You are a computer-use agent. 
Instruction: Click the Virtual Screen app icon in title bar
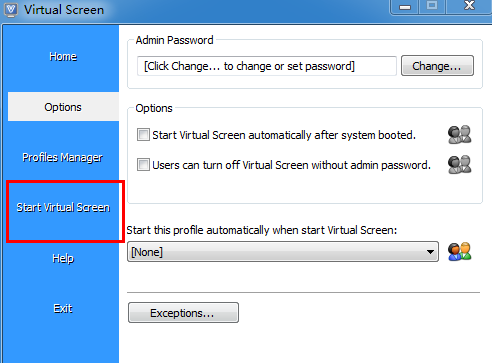(11, 10)
